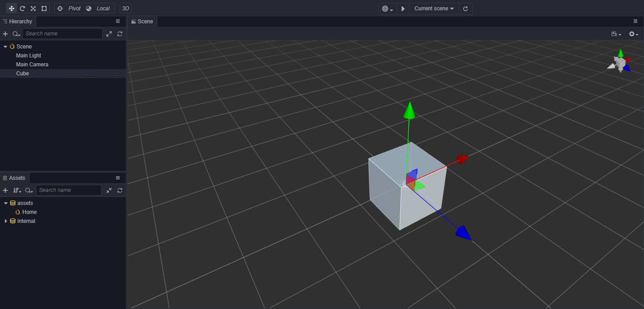Switch to the Scene tab
Image resolution: width=644 pixels, height=309 pixels.
pyautogui.click(x=142, y=22)
